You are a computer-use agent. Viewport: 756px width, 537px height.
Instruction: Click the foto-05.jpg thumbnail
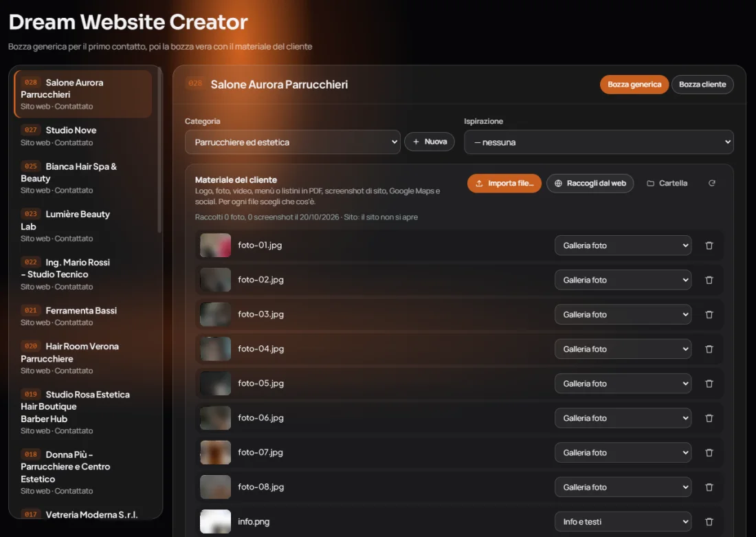[216, 383]
